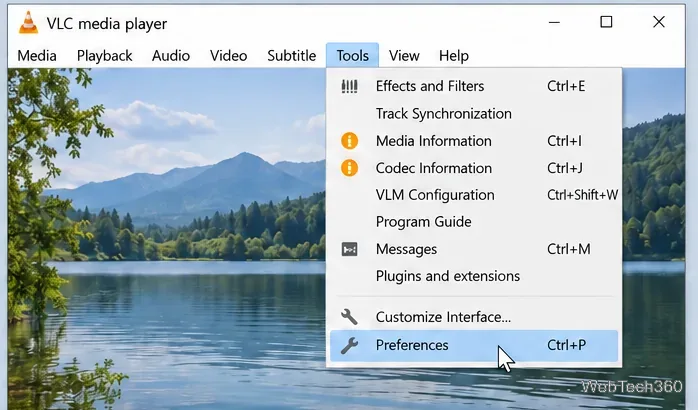Click the Messages terminal icon
698x410 pixels.
coord(349,249)
